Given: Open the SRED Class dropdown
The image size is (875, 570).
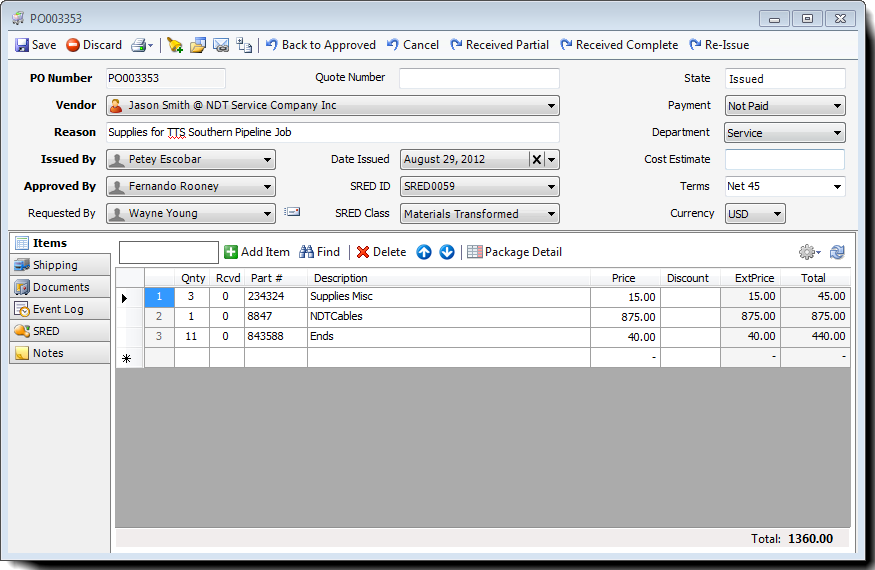Looking at the screenshot, I should pyautogui.click(x=551, y=213).
